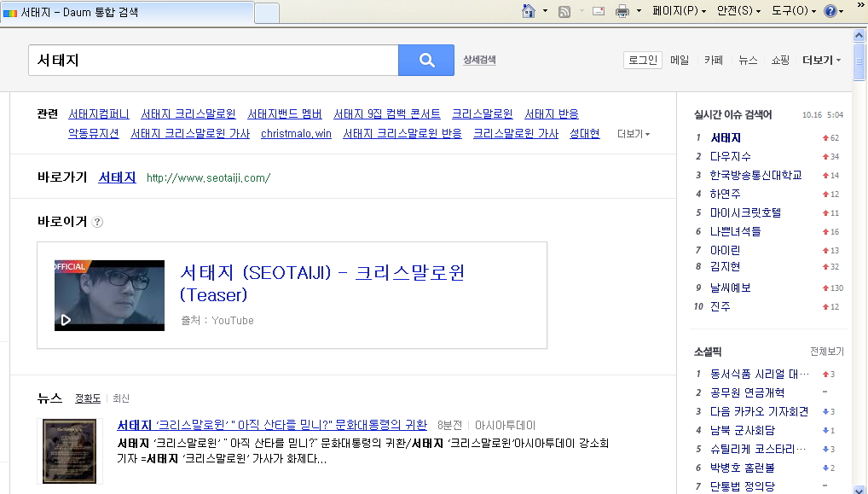Click related search 서태지밴드 멤버
This screenshot has width=868, height=494.
coord(285,114)
